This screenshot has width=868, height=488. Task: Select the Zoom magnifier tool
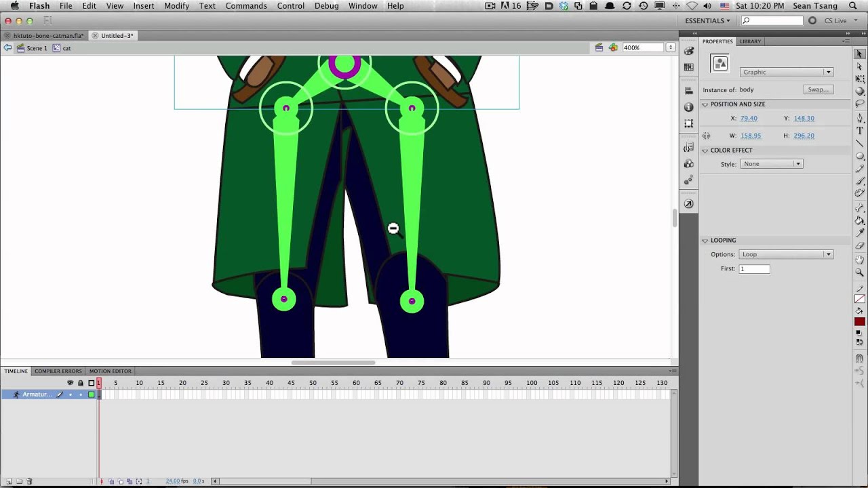859,272
